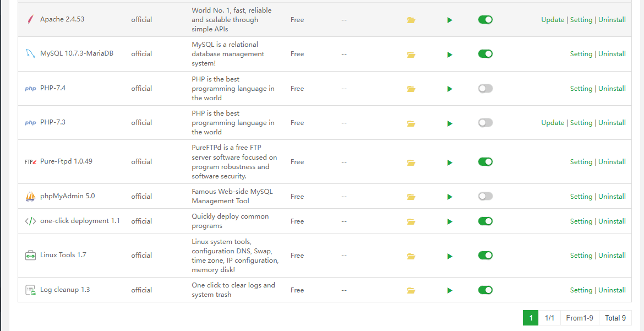Uninstall PHP-7.3

click(x=612, y=123)
